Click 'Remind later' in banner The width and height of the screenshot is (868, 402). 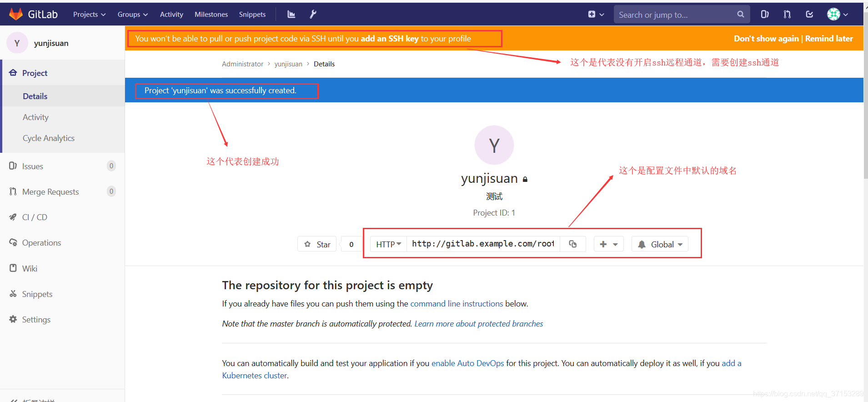click(829, 39)
